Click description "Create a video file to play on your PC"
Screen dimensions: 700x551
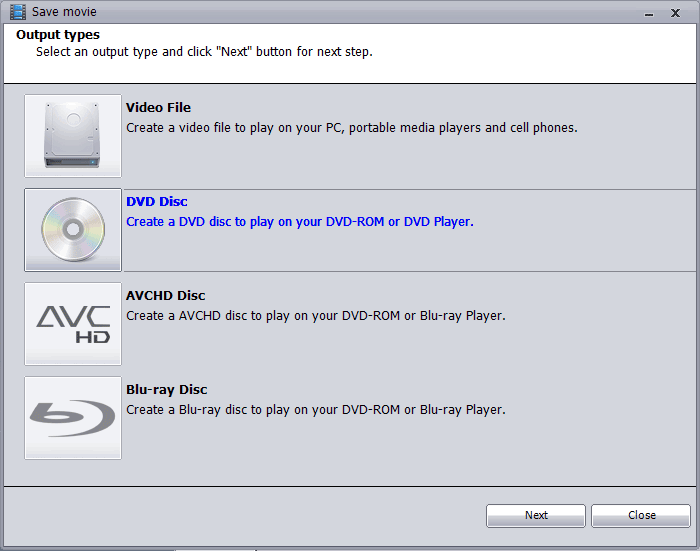[352, 128]
